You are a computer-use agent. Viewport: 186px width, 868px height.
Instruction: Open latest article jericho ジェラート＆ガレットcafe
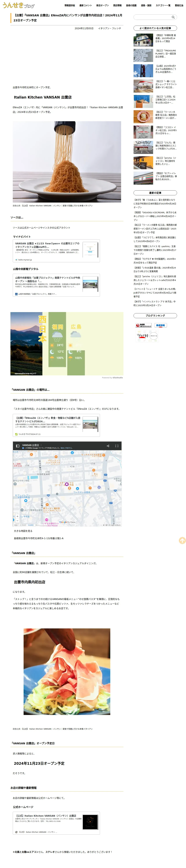[155, 280]
